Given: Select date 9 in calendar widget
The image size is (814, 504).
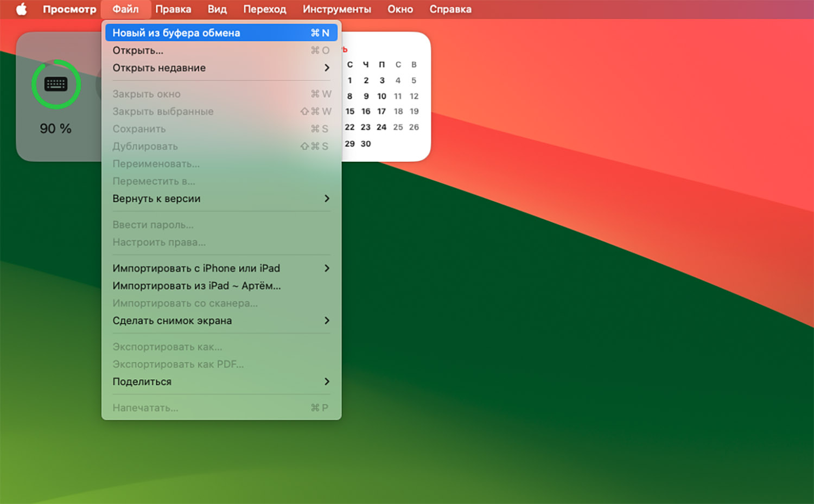Looking at the screenshot, I should (366, 96).
